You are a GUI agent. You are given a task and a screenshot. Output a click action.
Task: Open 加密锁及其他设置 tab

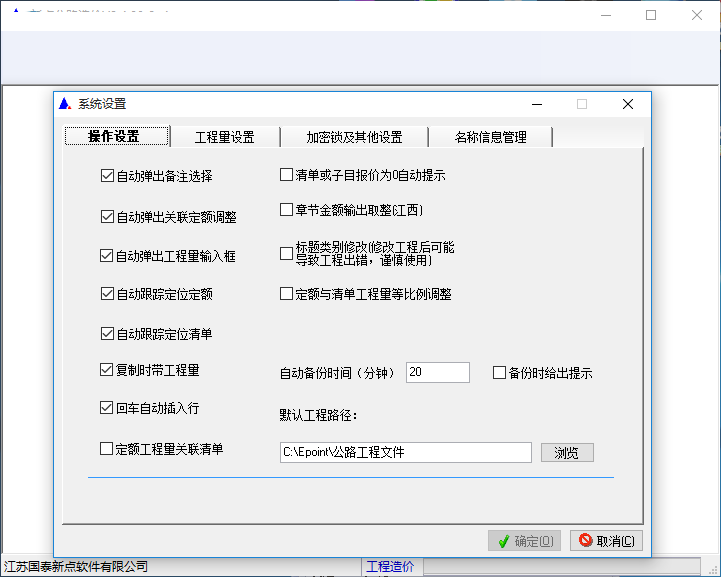(354, 137)
